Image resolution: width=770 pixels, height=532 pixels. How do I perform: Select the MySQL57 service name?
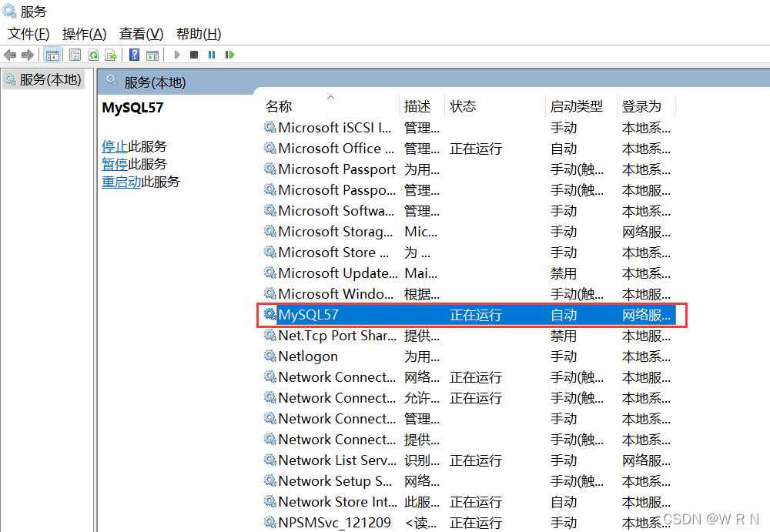tap(309, 315)
